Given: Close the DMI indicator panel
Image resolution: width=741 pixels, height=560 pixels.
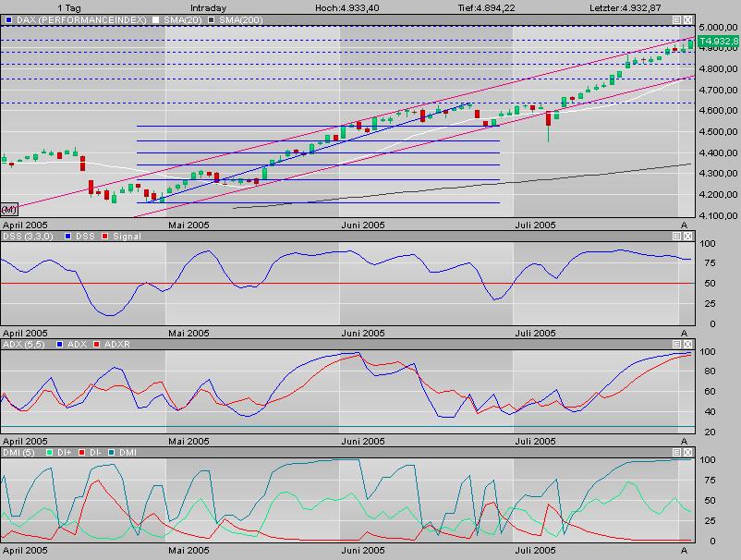Looking at the screenshot, I should pyautogui.click(x=687, y=452).
